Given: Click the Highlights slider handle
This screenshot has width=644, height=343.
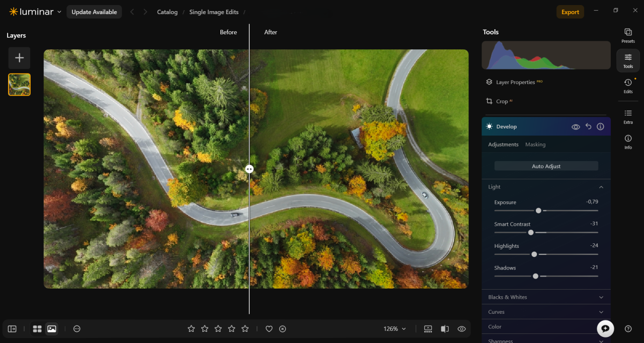Looking at the screenshot, I should (534, 254).
